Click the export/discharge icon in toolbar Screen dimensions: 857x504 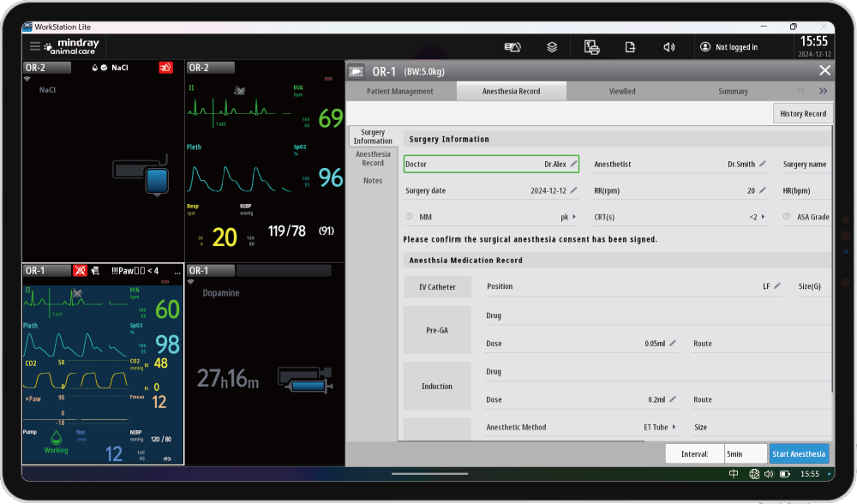[630, 47]
